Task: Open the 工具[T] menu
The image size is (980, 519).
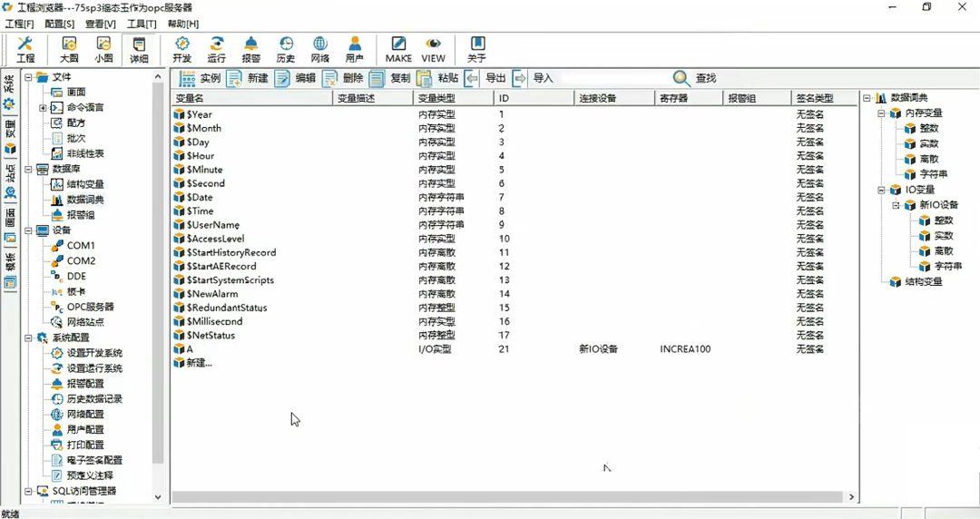Action: 142,24
